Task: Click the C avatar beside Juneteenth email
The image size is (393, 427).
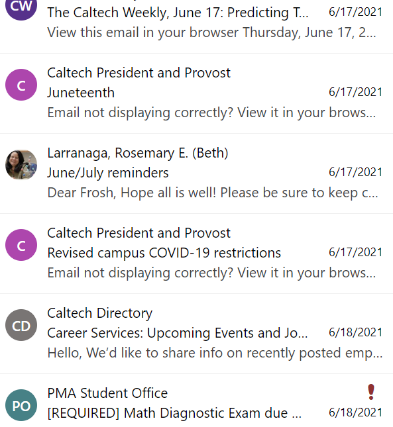Action: (x=21, y=85)
